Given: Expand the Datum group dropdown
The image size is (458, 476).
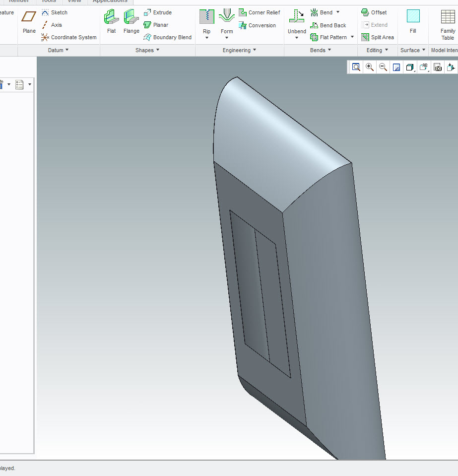Looking at the screenshot, I should pos(58,50).
